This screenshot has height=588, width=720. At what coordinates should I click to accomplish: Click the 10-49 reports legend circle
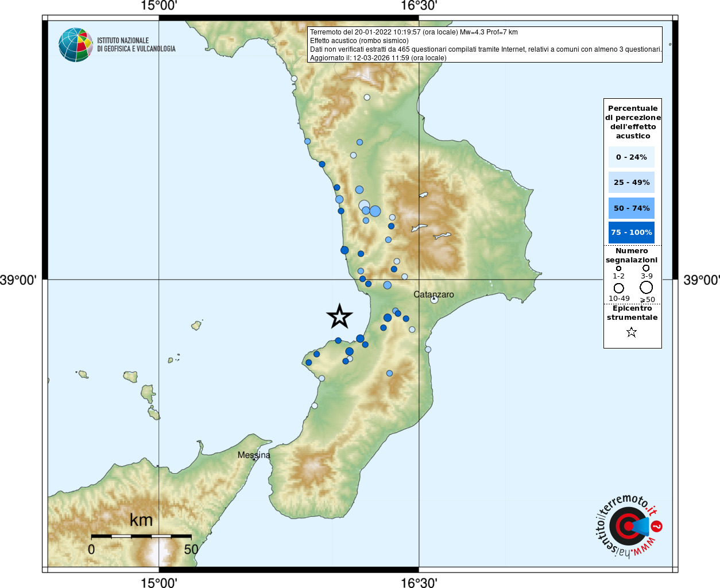[x=619, y=288]
